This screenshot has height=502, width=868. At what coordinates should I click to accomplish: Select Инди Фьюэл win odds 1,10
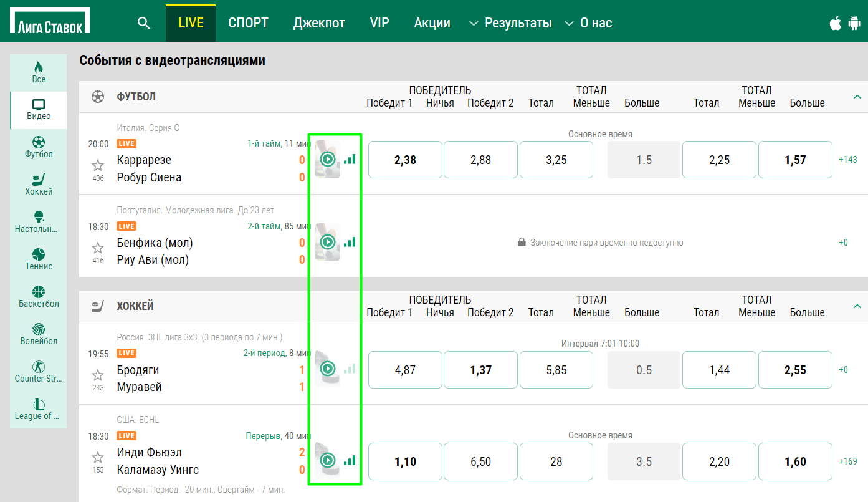coord(406,461)
